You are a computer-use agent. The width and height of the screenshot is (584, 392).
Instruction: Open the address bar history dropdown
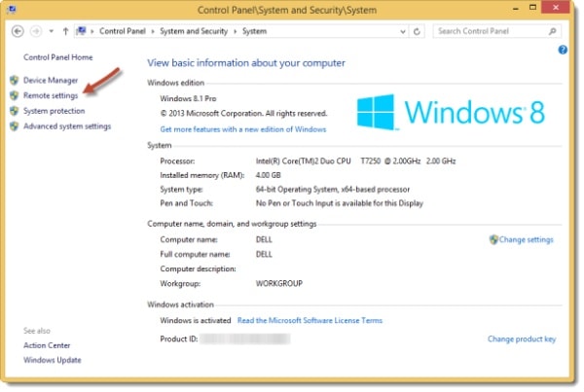tap(403, 32)
